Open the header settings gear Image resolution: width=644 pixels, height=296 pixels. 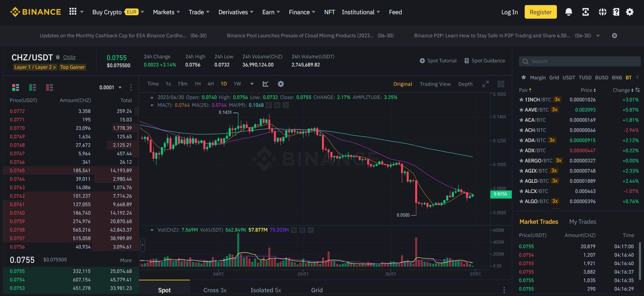coord(630,12)
